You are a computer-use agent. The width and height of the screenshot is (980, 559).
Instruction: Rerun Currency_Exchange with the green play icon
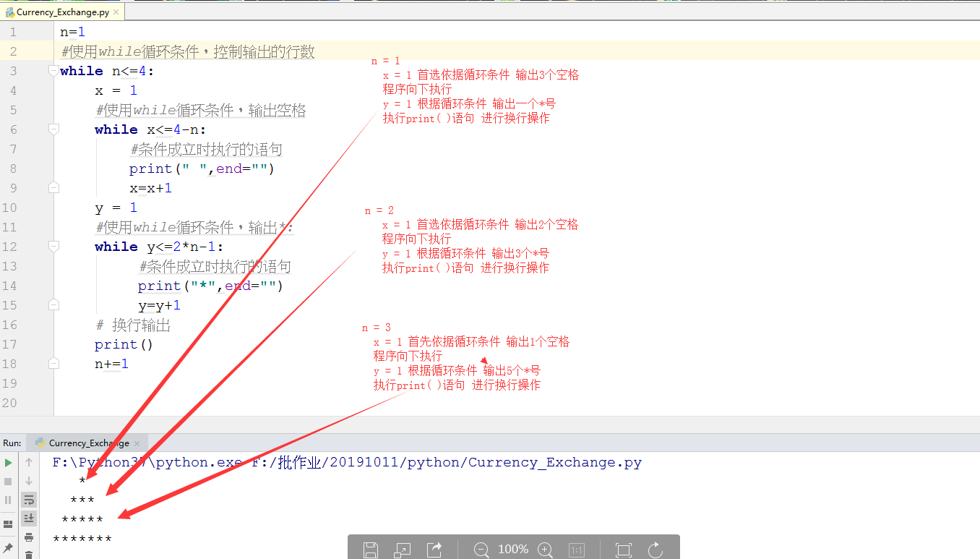[9, 462]
